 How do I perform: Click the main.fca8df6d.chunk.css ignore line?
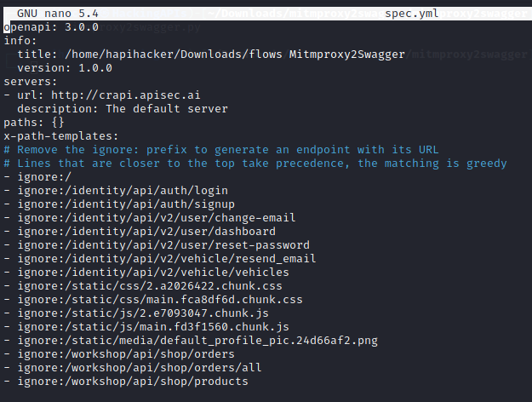tap(158, 300)
